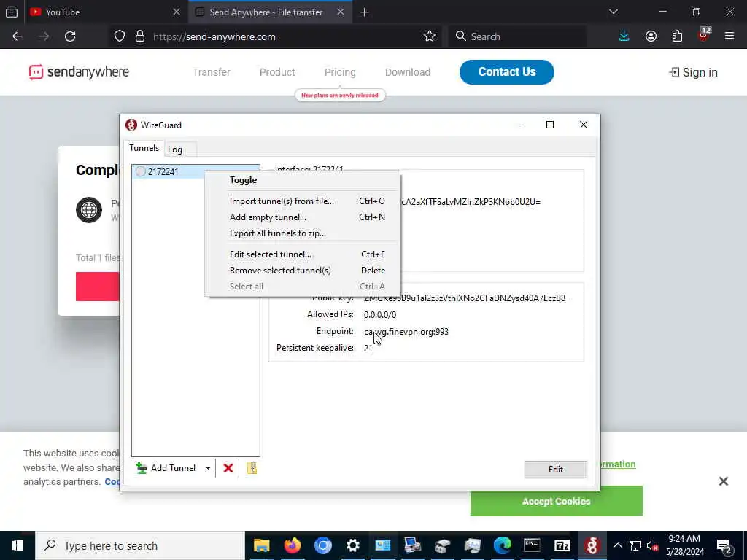Click the export tunnels to zip icon

coord(252,468)
